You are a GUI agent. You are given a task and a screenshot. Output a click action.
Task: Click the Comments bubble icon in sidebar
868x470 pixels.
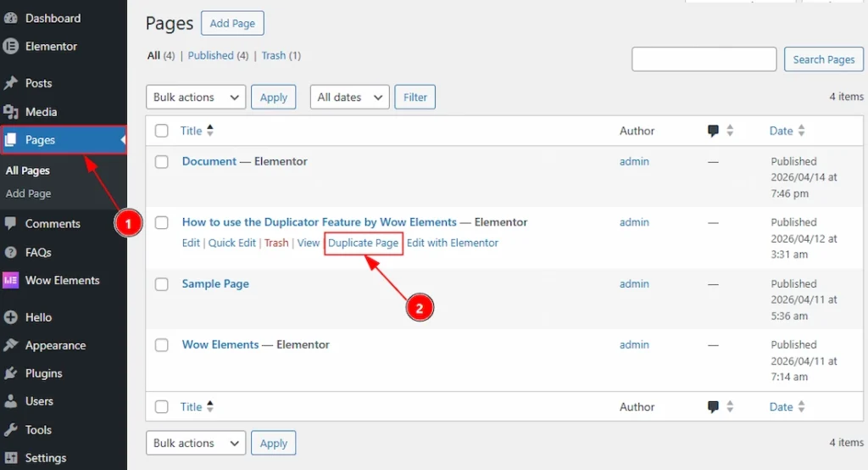10,224
